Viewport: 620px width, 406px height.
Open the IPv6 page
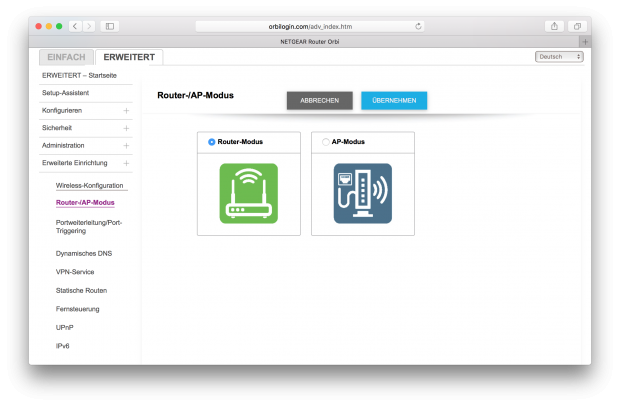click(62, 346)
